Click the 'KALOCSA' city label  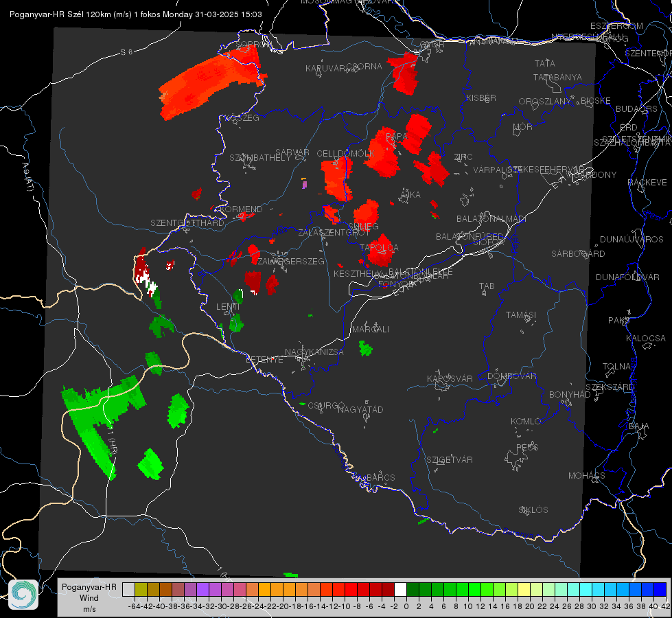pyautogui.click(x=646, y=339)
